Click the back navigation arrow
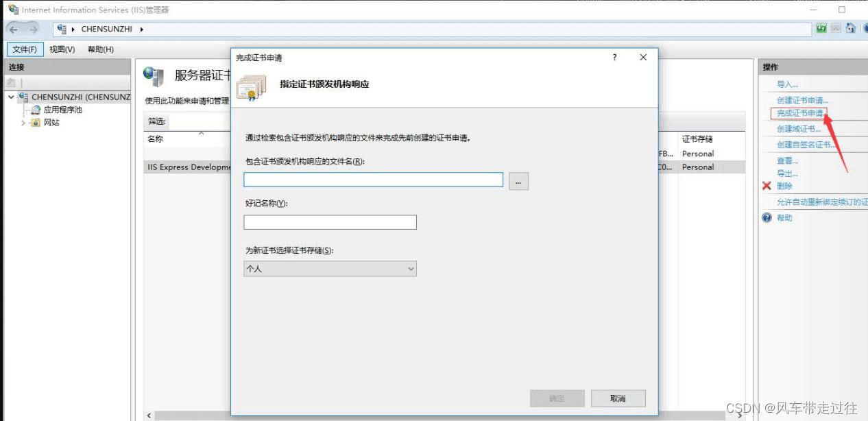The height and width of the screenshot is (421, 868). pyautogui.click(x=14, y=29)
